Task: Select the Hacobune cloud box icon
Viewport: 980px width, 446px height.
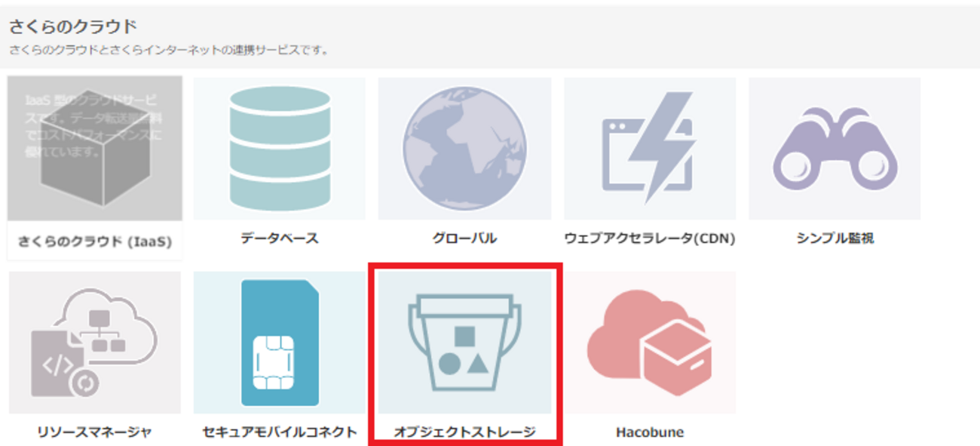Action: (650, 343)
